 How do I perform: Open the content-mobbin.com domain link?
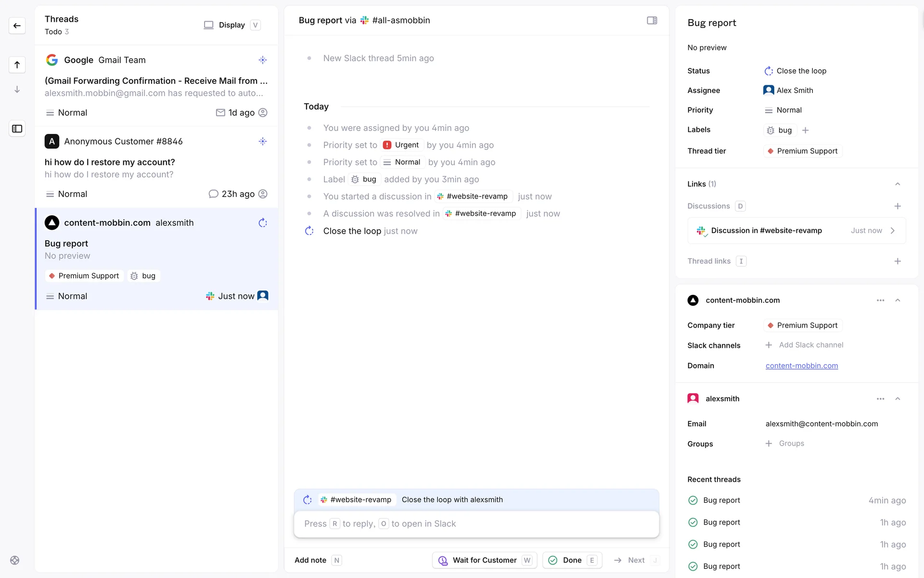point(802,366)
